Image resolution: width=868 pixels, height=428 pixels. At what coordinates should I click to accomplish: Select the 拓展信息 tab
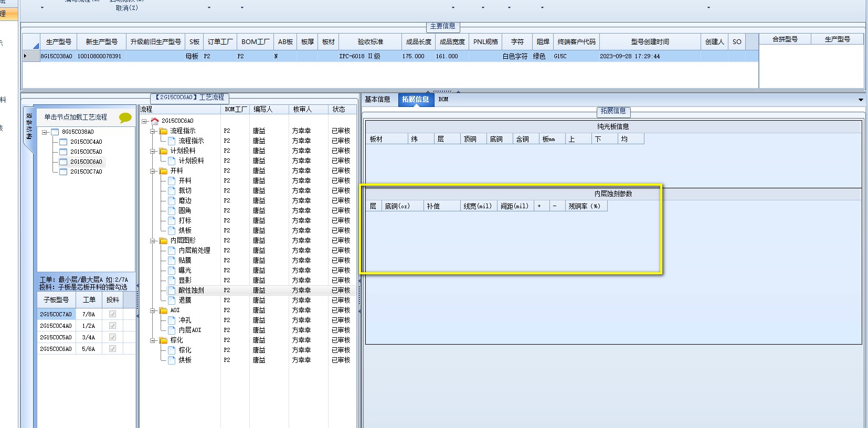point(416,99)
